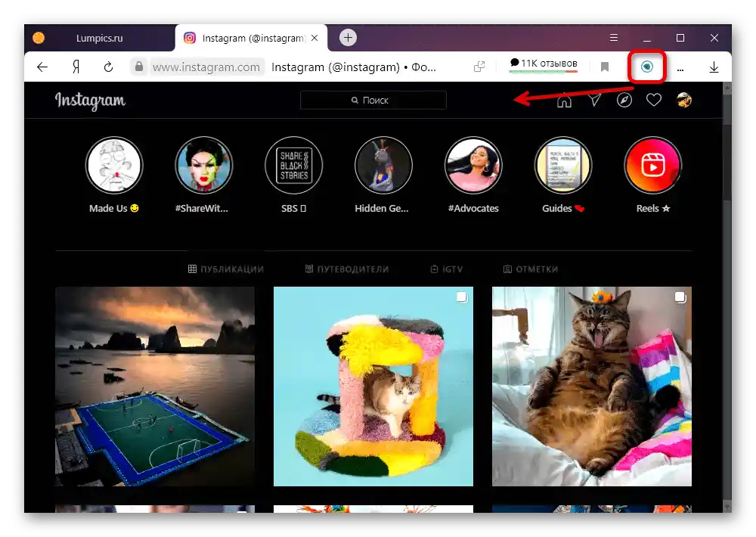Open a new tab with plus button
The height and width of the screenshot is (537, 756).
(x=348, y=38)
